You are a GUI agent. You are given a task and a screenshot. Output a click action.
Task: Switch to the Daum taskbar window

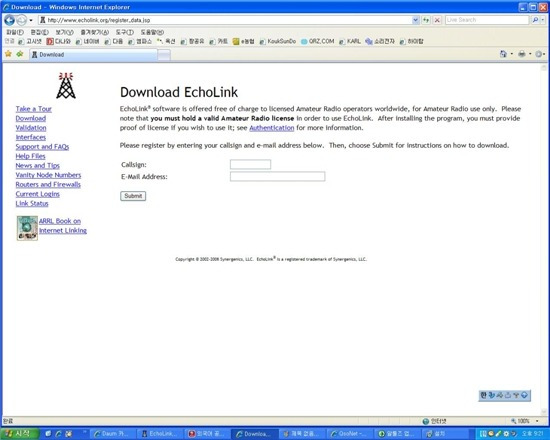(112, 434)
